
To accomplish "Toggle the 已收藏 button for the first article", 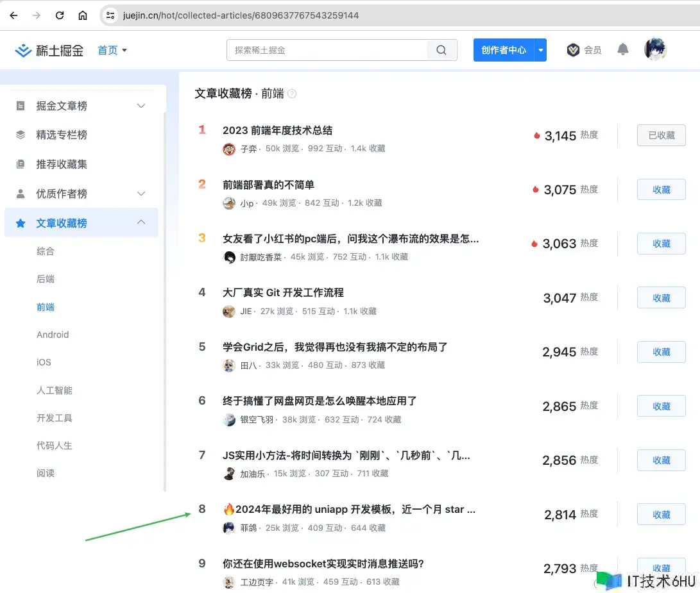I will (x=661, y=135).
